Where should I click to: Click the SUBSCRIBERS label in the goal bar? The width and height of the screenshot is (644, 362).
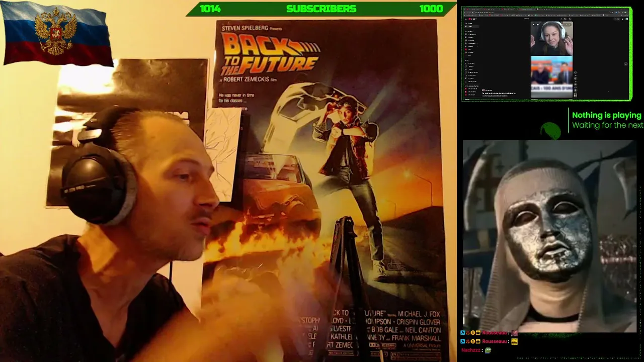[x=321, y=9]
